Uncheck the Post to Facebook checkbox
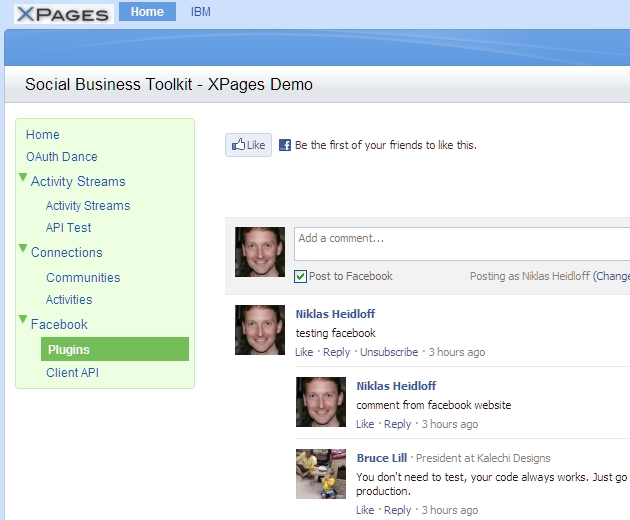 (300, 276)
